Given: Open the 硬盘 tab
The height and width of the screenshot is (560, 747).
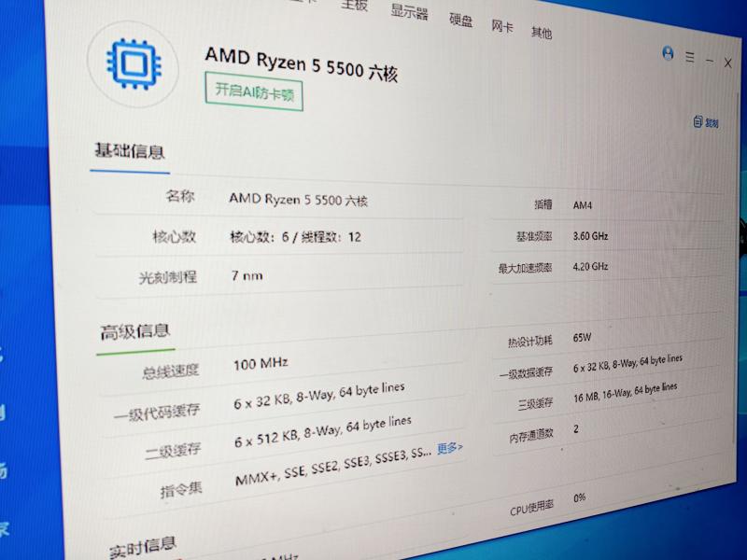Looking at the screenshot, I should (460, 20).
